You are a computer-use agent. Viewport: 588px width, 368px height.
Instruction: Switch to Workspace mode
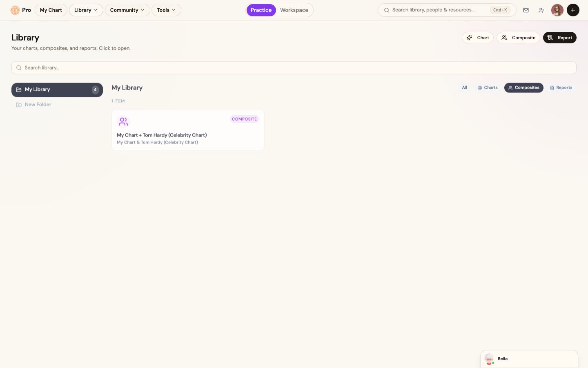point(294,10)
